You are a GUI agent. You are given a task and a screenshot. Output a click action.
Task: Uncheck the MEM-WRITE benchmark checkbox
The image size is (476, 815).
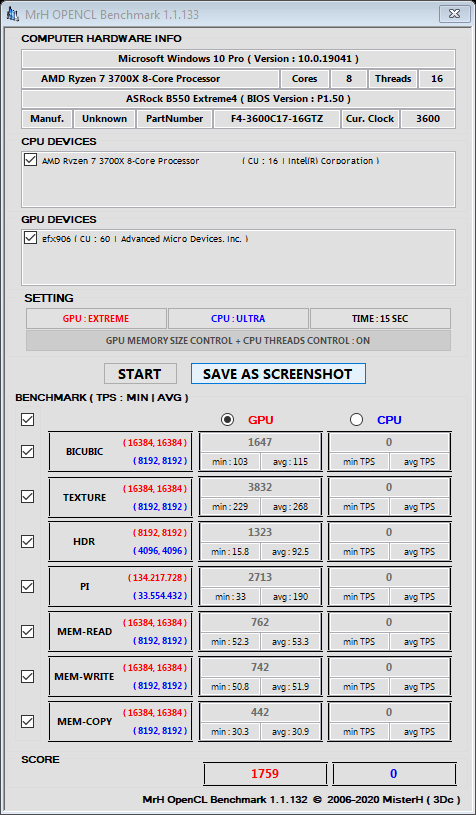tap(28, 676)
